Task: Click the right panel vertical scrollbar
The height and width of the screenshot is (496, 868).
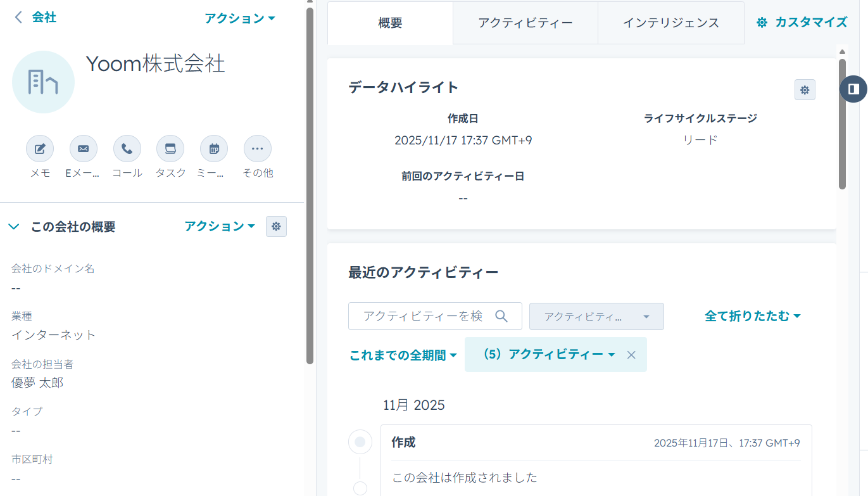Action: click(842, 124)
